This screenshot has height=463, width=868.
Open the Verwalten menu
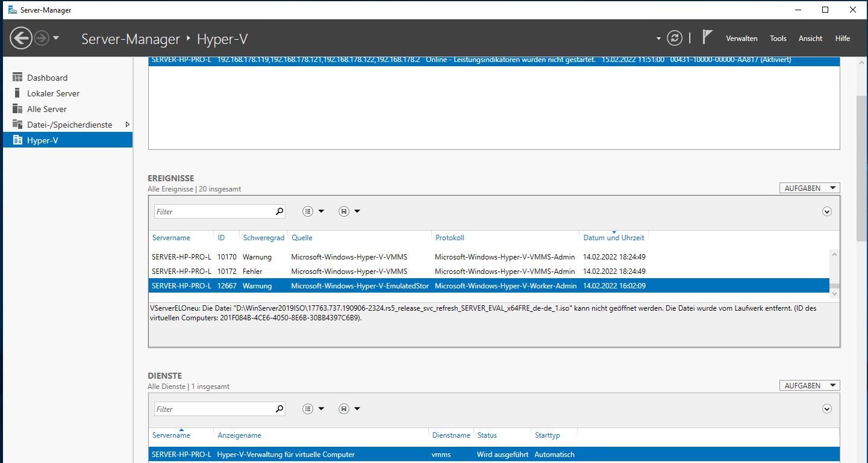coord(742,38)
